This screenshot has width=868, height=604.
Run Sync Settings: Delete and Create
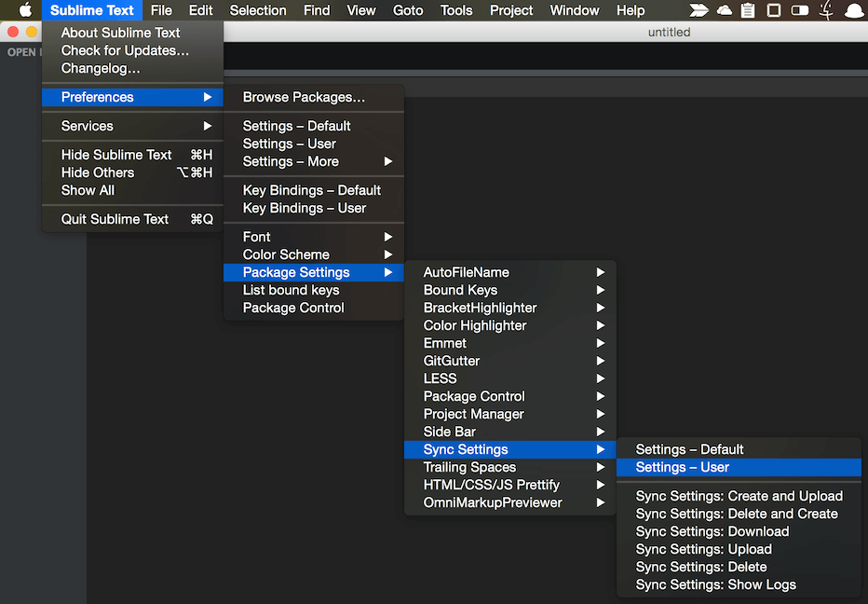coord(739,514)
